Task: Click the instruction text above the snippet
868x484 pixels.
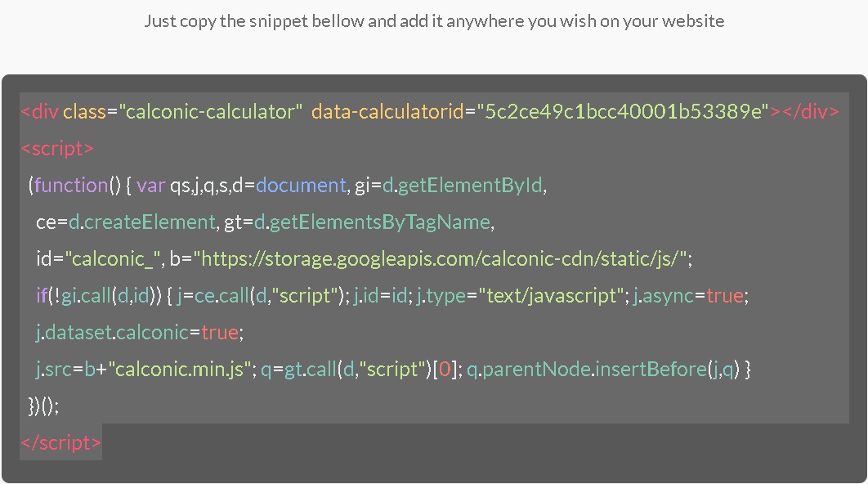Action: [435, 21]
